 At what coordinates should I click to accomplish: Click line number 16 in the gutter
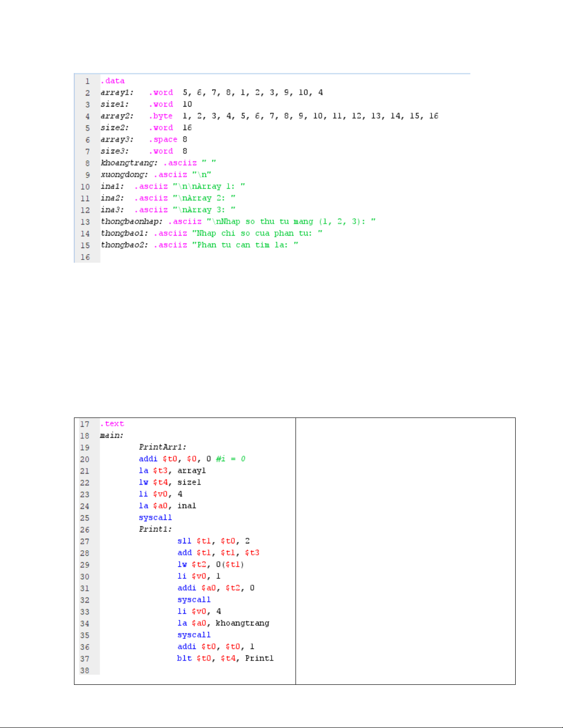pyautogui.click(x=85, y=257)
